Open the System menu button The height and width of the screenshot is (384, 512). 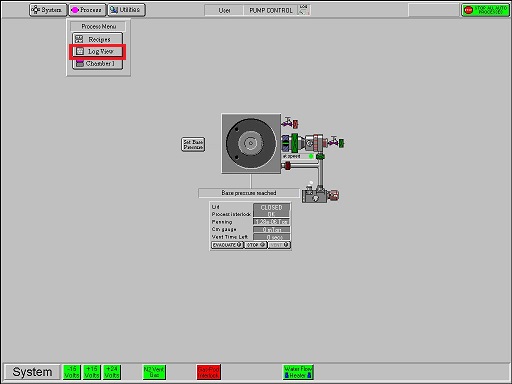point(48,10)
